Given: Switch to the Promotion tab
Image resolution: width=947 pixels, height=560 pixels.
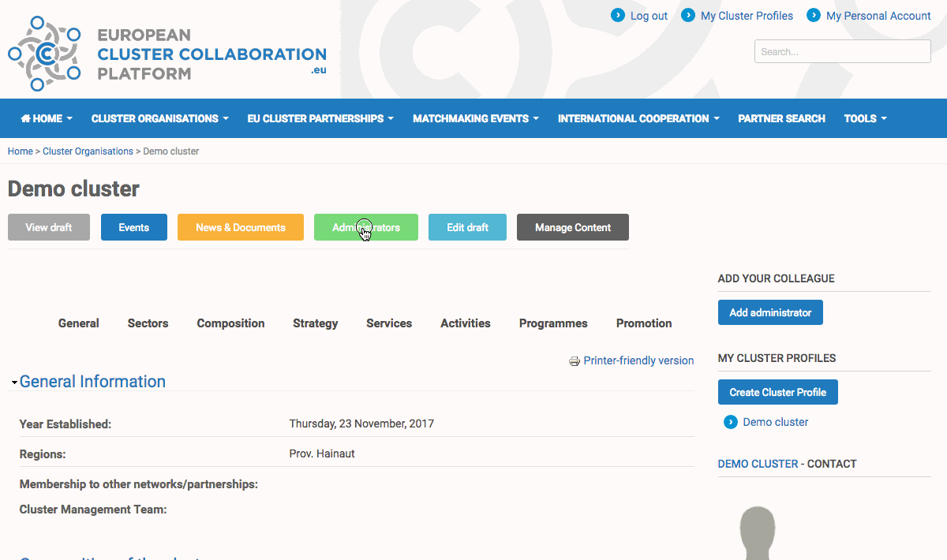Looking at the screenshot, I should coord(644,323).
